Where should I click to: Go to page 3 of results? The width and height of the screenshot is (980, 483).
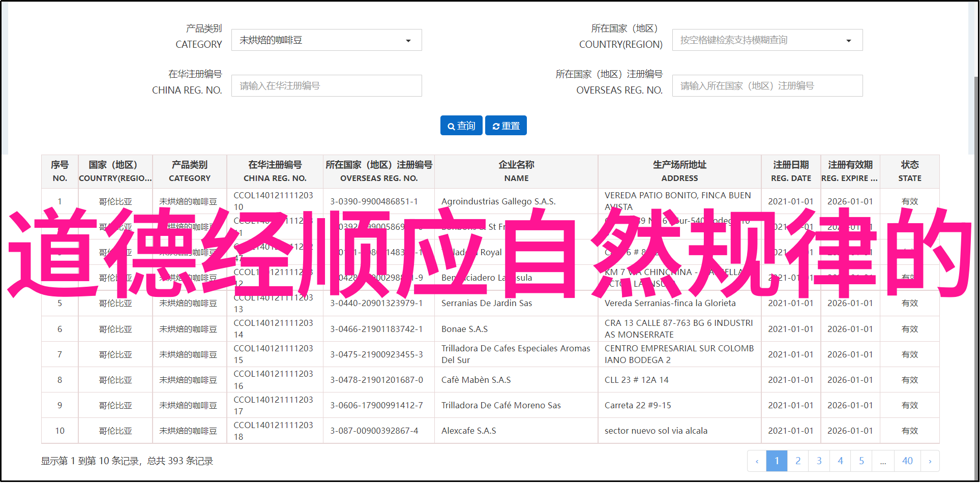tap(819, 461)
